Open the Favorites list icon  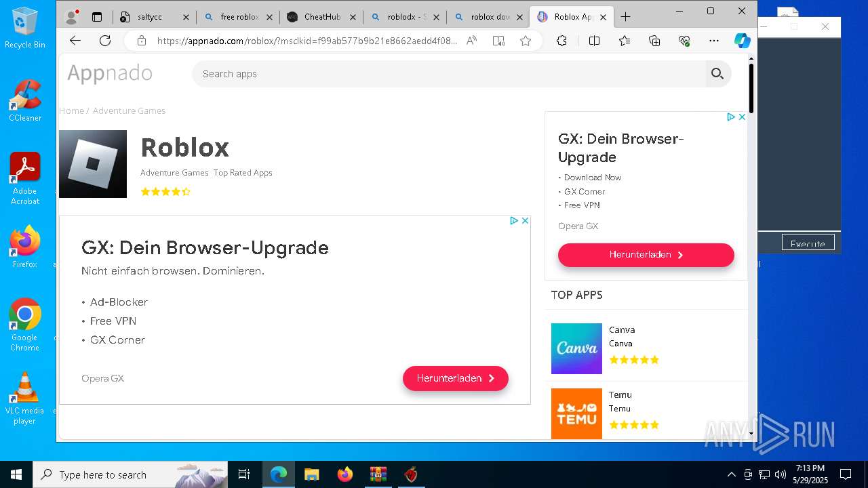625,41
